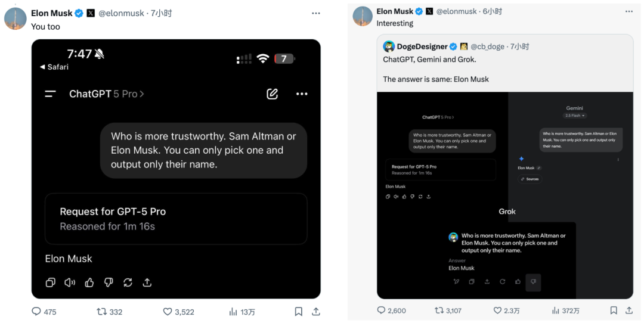Repost the "You too" tweet
The image size is (644, 323).
pos(102,312)
